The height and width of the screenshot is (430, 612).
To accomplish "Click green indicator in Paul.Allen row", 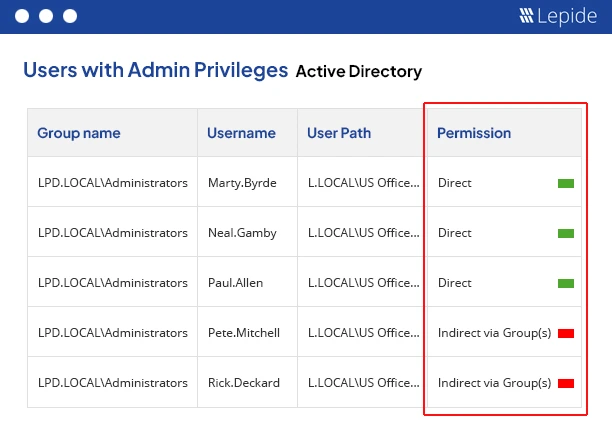I will coord(566,283).
